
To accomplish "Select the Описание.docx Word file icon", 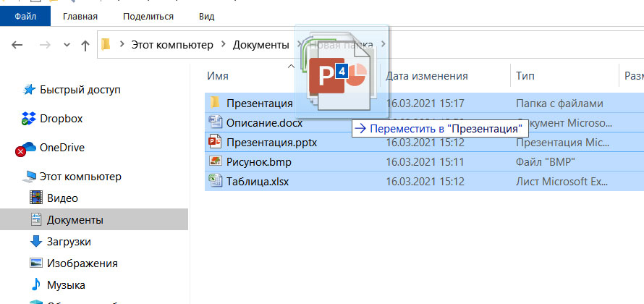I will tap(215, 122).
